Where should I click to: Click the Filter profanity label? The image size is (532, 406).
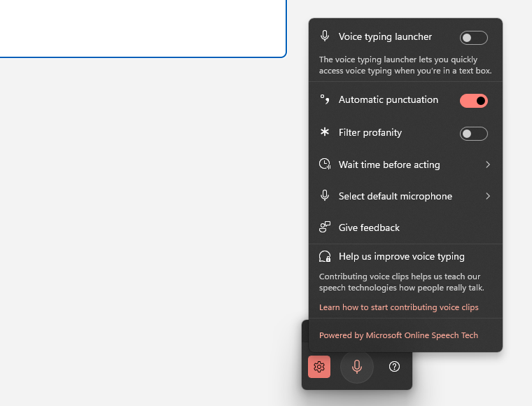370,132
